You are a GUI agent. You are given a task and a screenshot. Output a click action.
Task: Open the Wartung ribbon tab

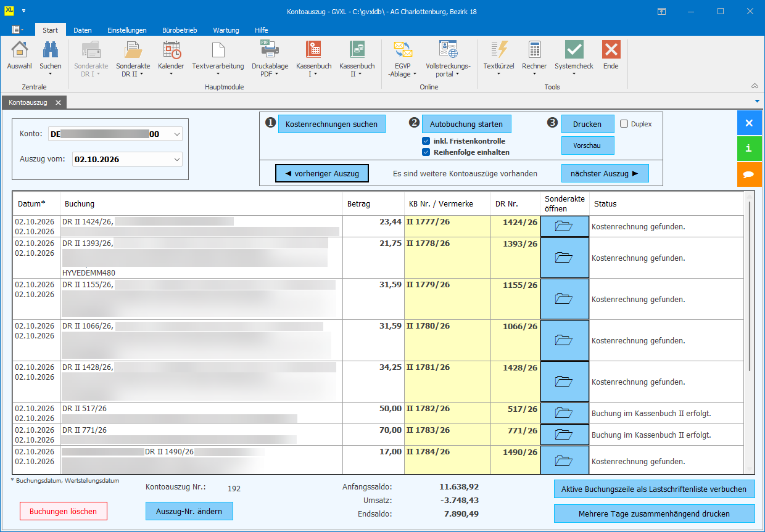226,30
